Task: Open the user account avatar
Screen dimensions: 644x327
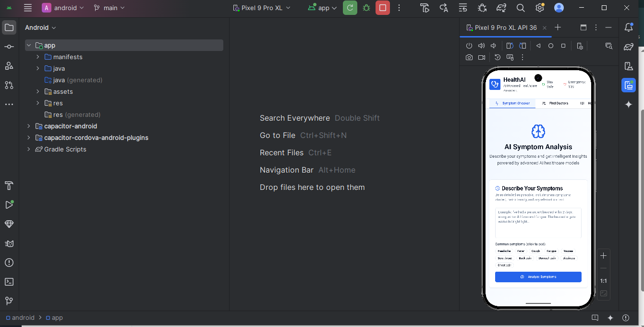Action: 559,8
